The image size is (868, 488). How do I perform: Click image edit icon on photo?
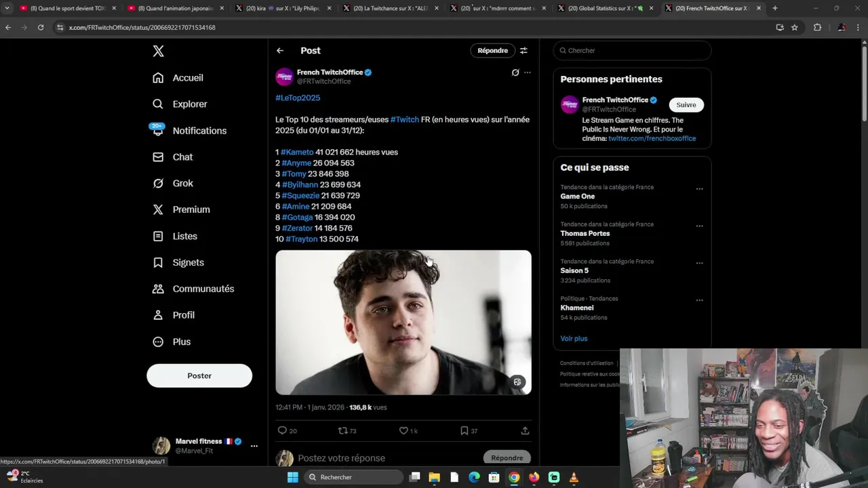517,382
